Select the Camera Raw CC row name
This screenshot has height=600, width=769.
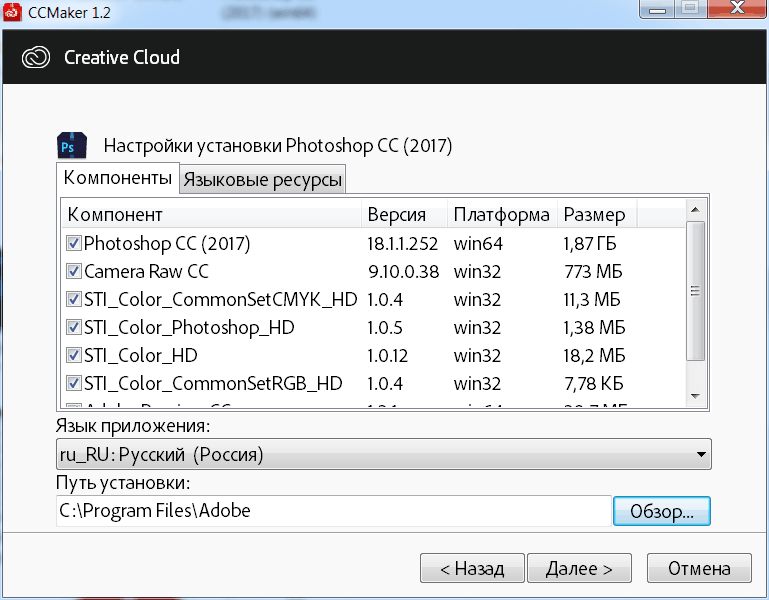(146, 271)
